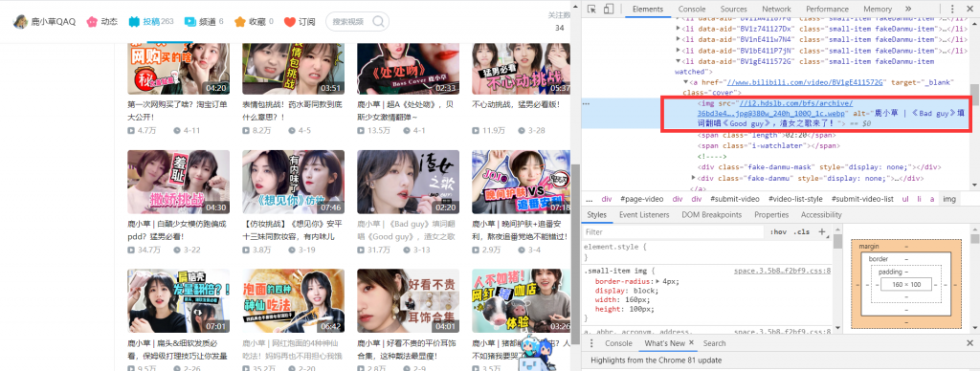Open the Network tab
Image resolution: width=980 pixels, height=371 pixels.
pyautogui.click(x=776, y=9)
